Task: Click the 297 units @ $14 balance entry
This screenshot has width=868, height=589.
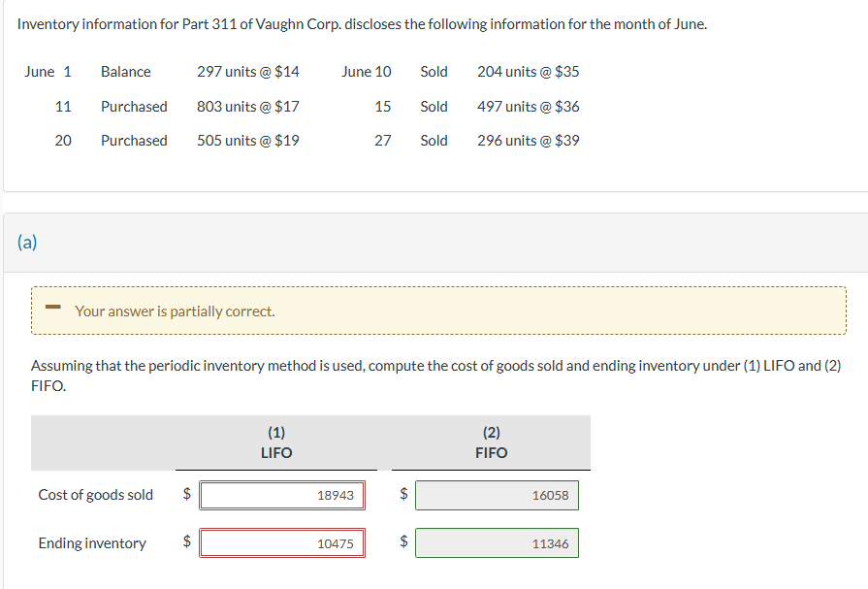Action: (x=241, y=71)
